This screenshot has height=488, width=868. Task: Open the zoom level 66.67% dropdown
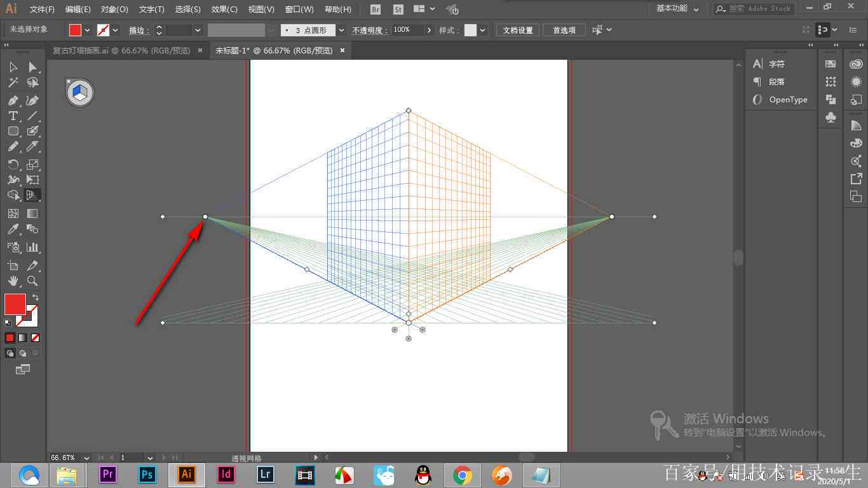tap(86, 457)
